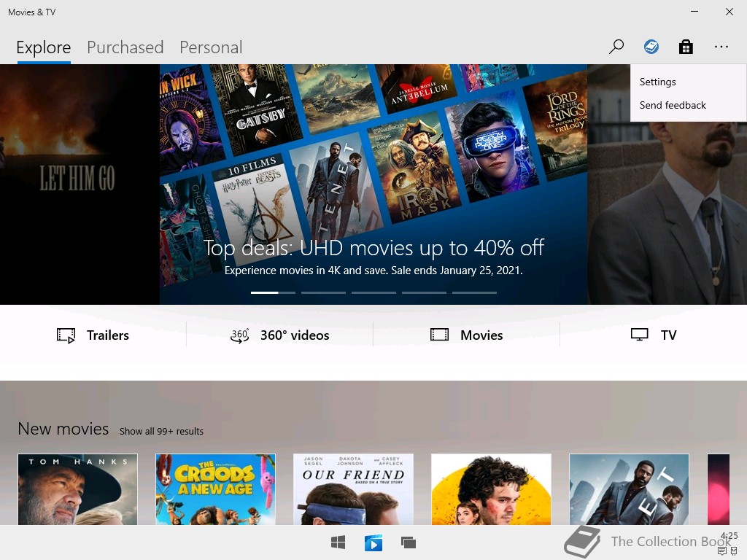The height and width of the screenshot is (560, 747).
Task: Open The Croods A New Age thumbnail
Action: 215,489
